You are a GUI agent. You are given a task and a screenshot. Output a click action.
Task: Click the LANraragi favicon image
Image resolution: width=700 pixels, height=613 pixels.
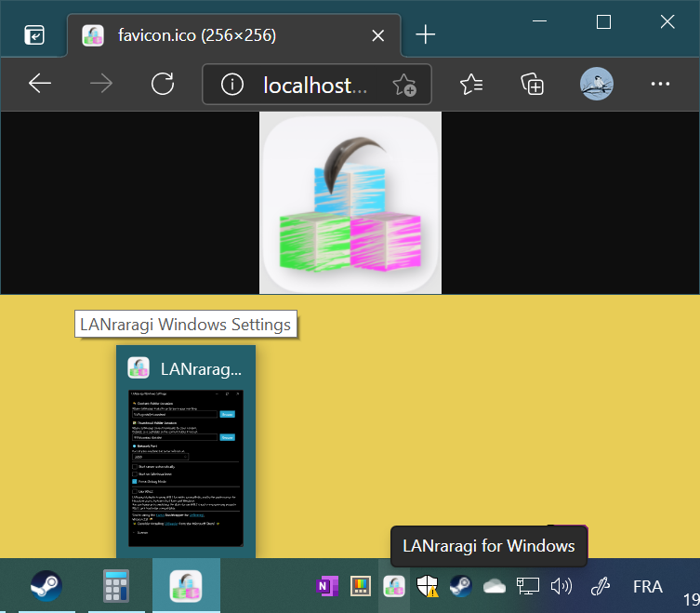(x=350, y=203)
